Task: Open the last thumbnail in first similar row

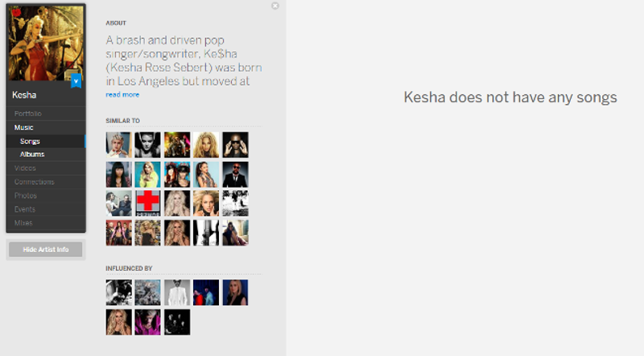Action: (235, 145)
